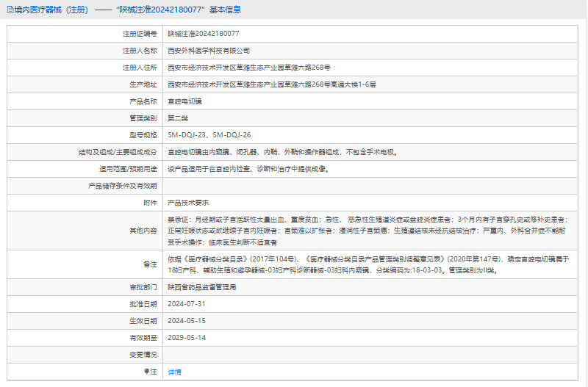
Task: Click the 产品储存条件及有效期 label
Action: (x=123, y=186)
